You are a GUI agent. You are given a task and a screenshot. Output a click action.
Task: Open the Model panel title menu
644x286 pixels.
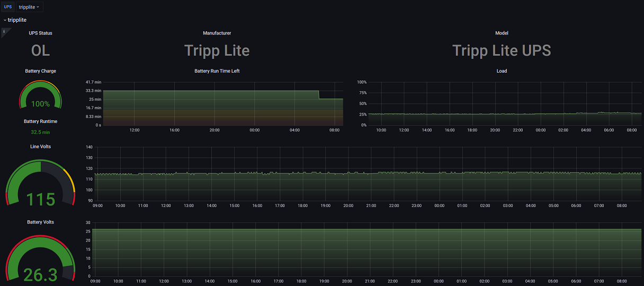(x=502, y=33)
